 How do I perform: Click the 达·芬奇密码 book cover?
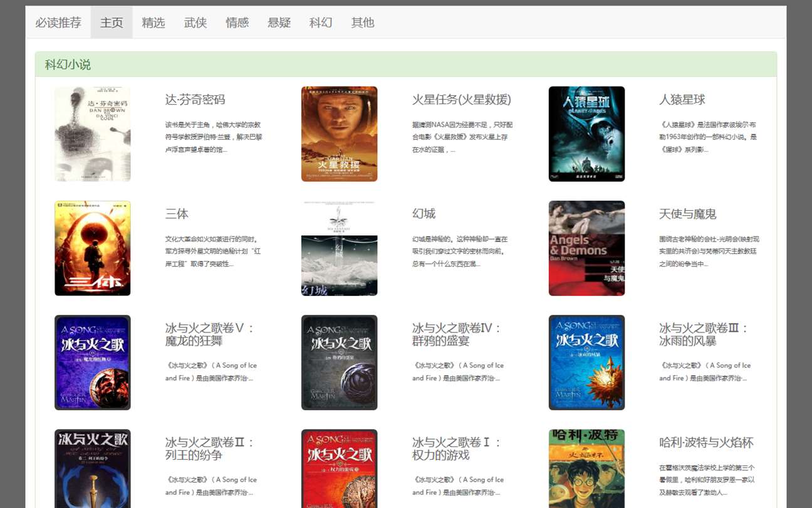pos(93,134)
